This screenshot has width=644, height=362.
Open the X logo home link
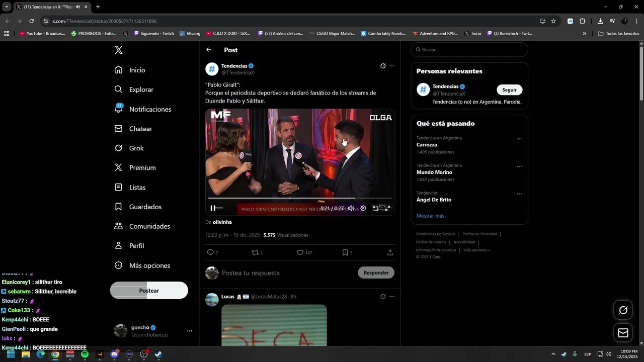pyautogui.click(x=118, y=50)
